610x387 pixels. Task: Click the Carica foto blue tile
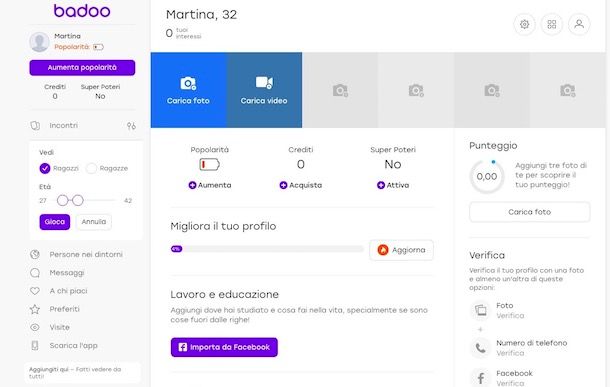tap(188, 90)
